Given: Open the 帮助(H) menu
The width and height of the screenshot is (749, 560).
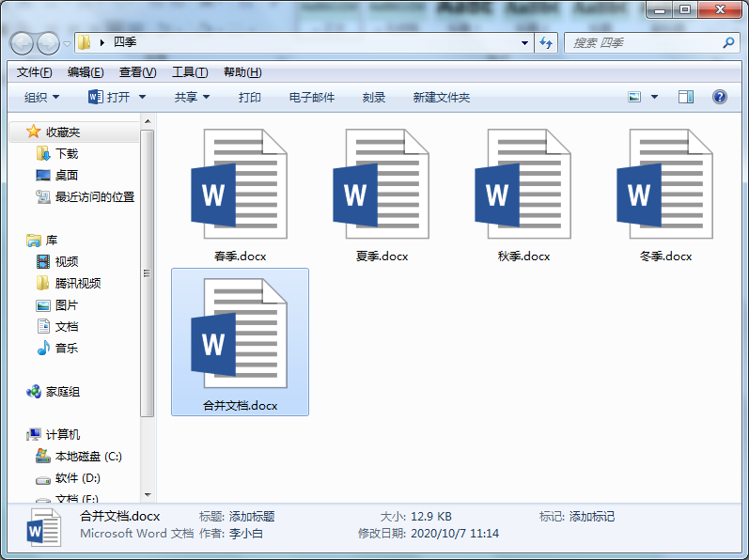Looking at the screenshot, I should (x=242, y=72).
